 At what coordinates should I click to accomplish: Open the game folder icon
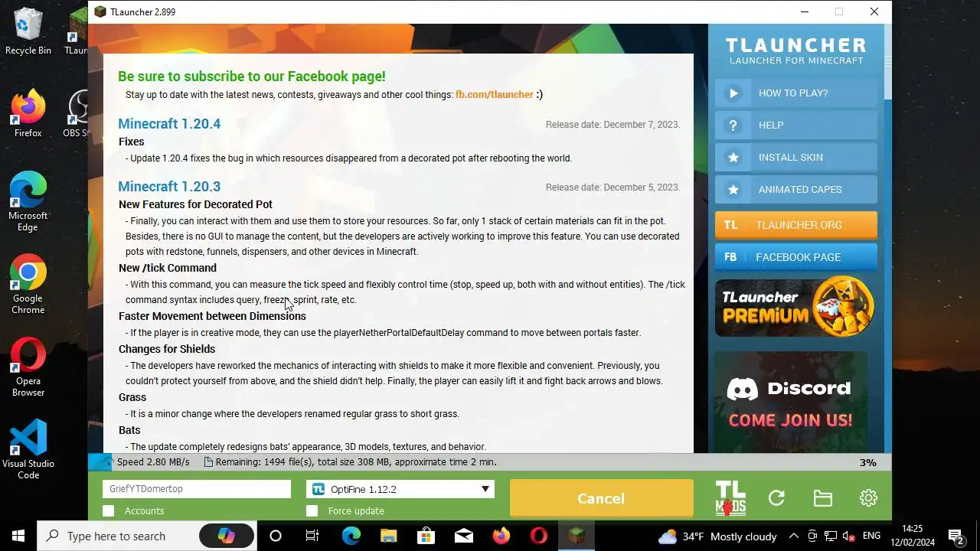tap(823, 498)
